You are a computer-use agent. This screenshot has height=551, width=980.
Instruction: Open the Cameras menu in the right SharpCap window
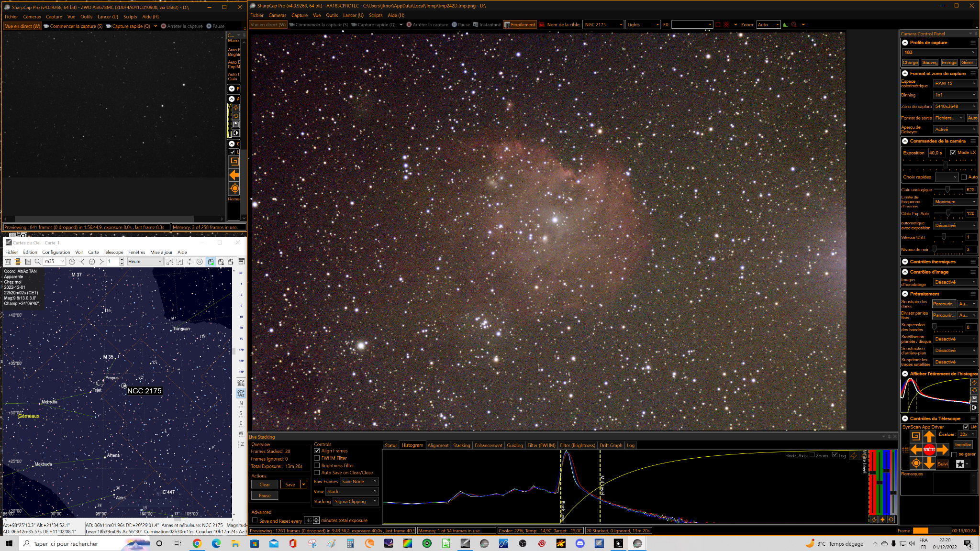(278, 15)
